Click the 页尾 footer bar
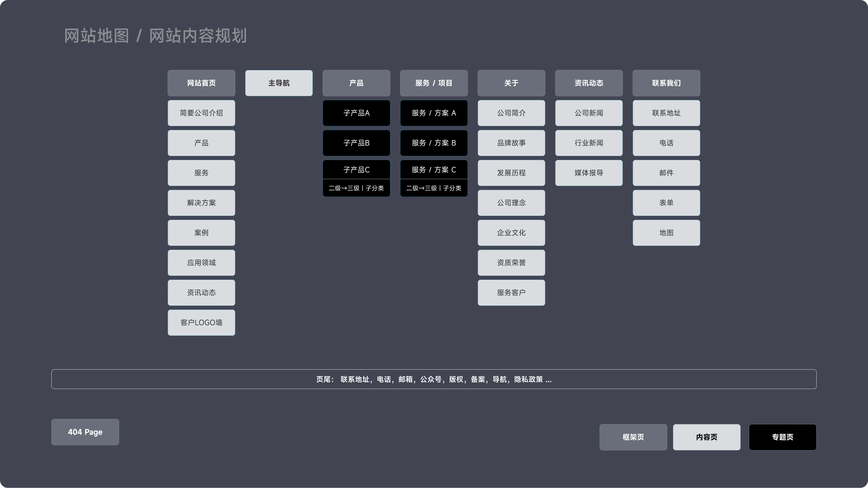868x488 pixels. point(434,379)
